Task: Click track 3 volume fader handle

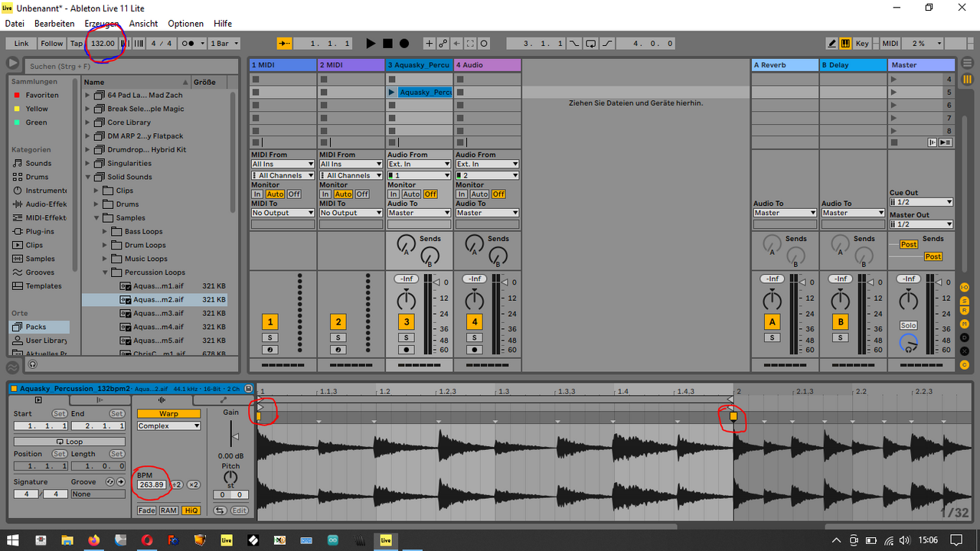Action: pyautogui.click(x=436, y=283)
